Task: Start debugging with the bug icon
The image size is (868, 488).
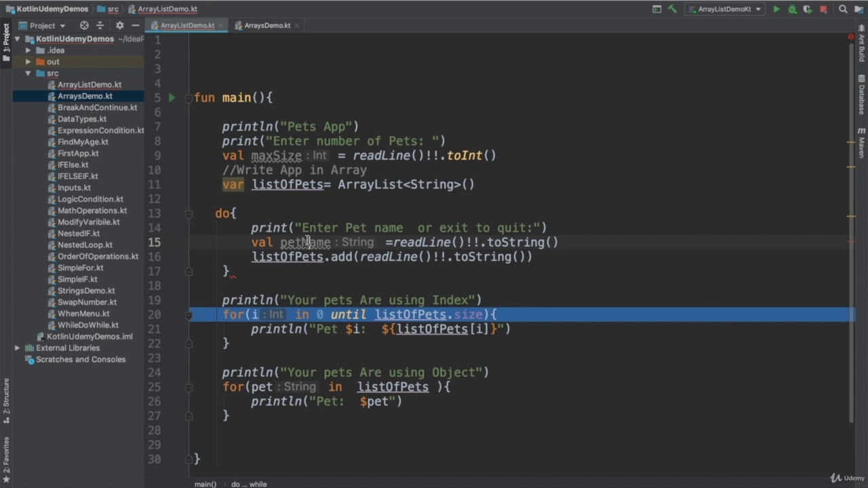Action: point(792,9)
